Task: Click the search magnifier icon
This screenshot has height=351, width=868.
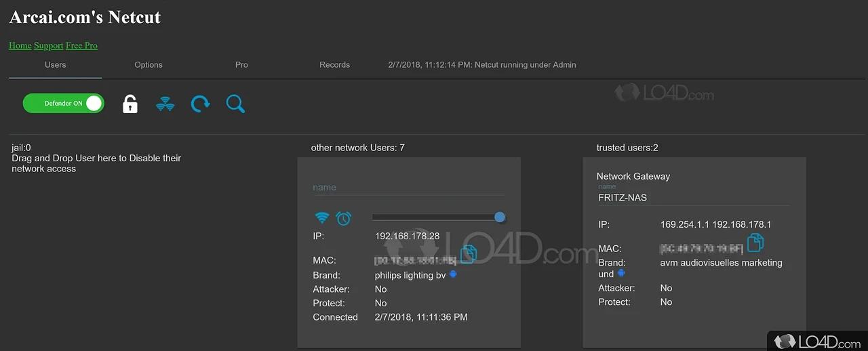Action: pyautogui.click(x=235, y=104)
